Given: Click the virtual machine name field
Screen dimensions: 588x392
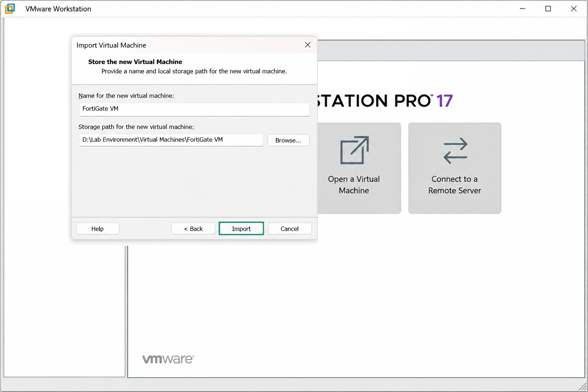Looking at the screenshot, I should 194,109.
